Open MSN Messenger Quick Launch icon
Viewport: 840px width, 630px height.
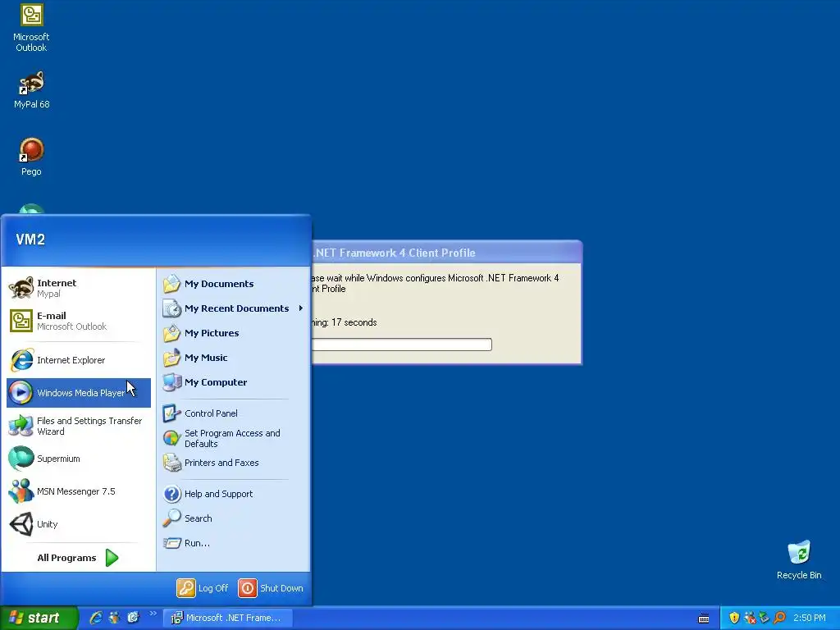point(114,618)
